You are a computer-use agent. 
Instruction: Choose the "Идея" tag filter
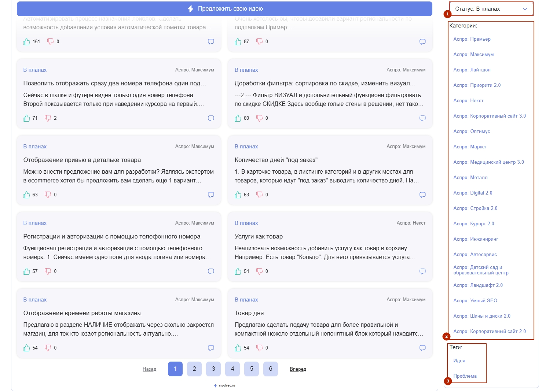(x=459, y=361)
